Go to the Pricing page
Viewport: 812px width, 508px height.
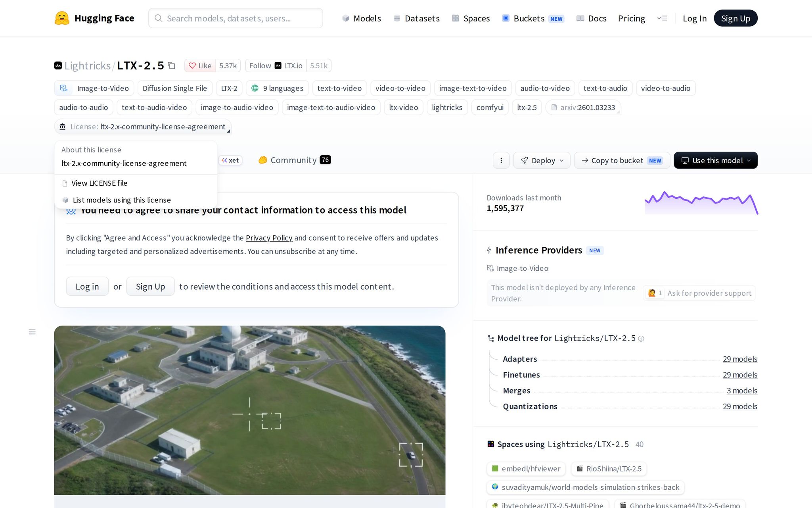click(x=632, y=18)
